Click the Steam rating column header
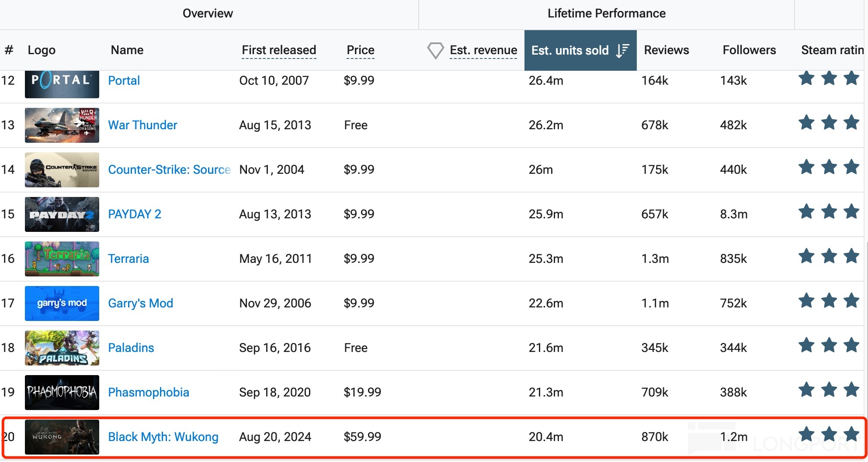The width and height of the screenshot is (868, 462). tap(832, 50)
